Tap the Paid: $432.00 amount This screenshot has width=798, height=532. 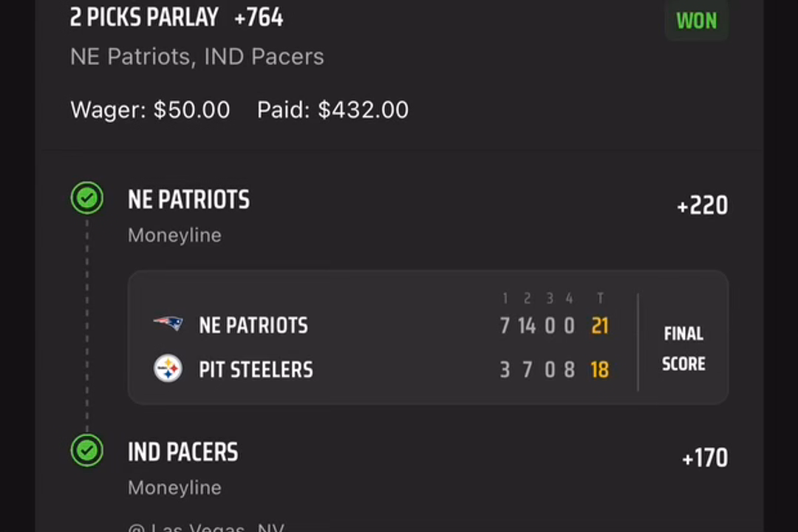click(x=332, y=110)
